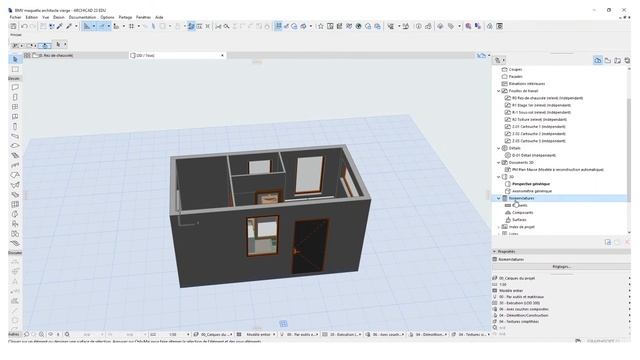Collapse the Feuilles de travail folder
The width and height of the screenshot is (640, 360).
(x=499, y=91)
